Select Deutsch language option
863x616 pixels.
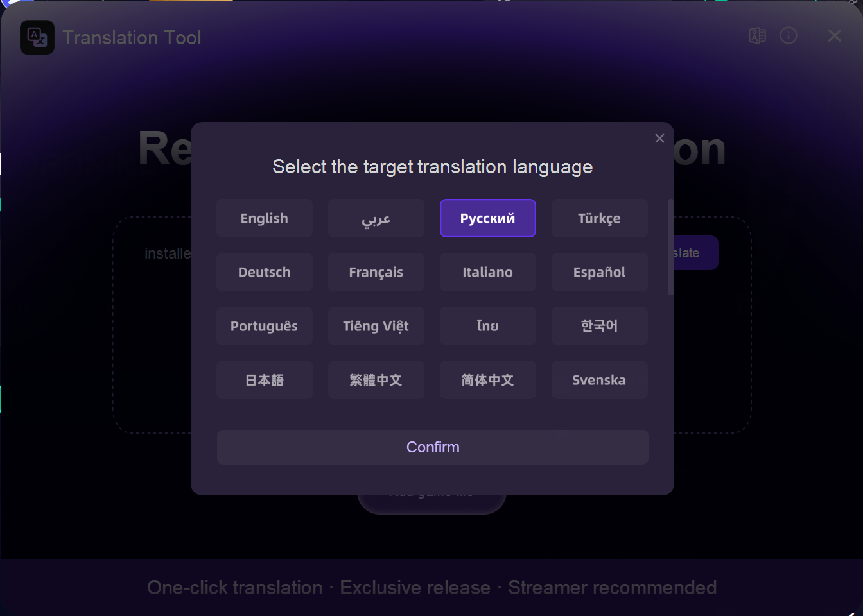tap(264, 272)
